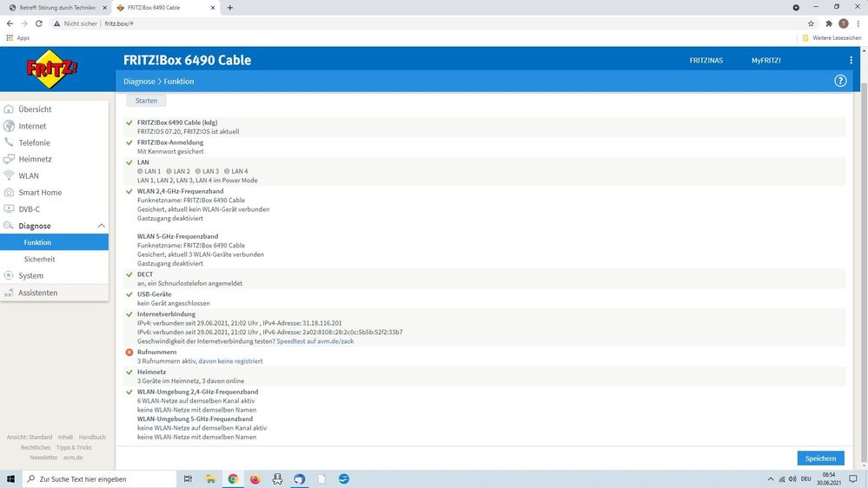Open help via the question mark icon
The image size is (868, 488).
(840, 81)
